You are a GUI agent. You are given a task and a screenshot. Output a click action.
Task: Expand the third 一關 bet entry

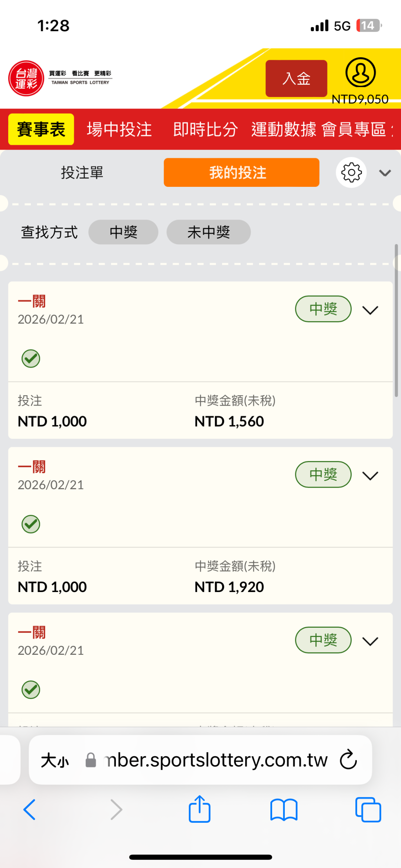370,641
